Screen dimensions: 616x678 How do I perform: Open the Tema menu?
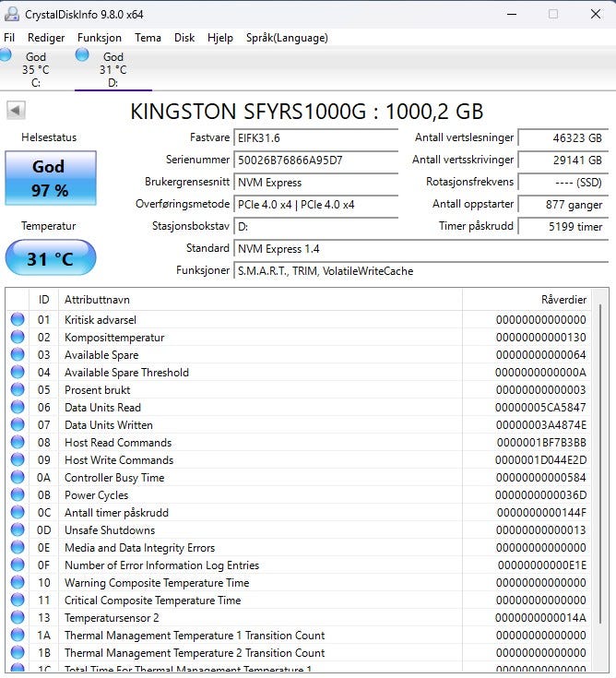[148, 38]
